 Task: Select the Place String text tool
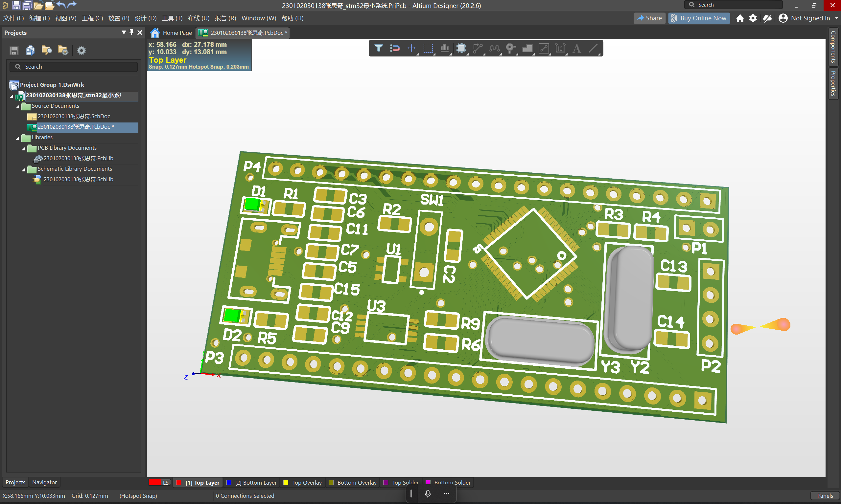point(576,48)
